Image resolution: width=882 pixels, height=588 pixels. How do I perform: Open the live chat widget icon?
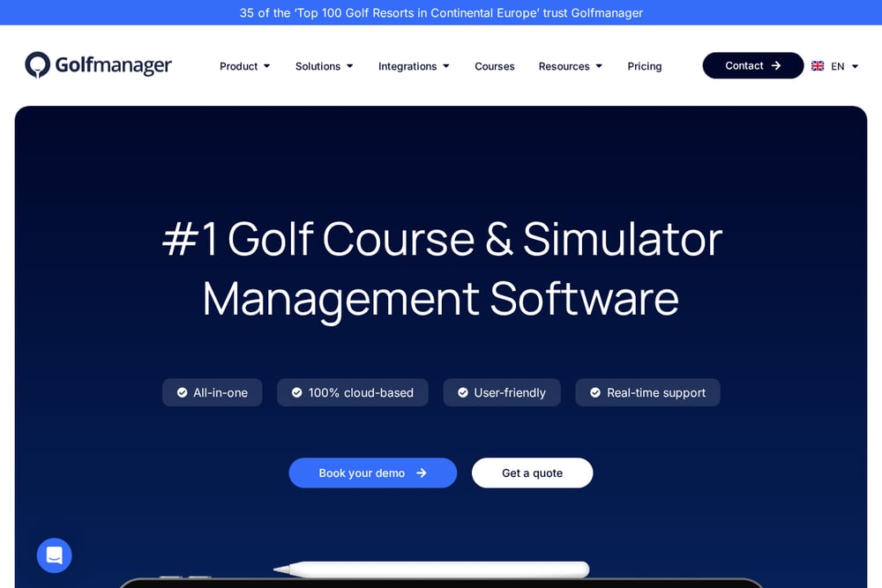[x=54, y=555]
